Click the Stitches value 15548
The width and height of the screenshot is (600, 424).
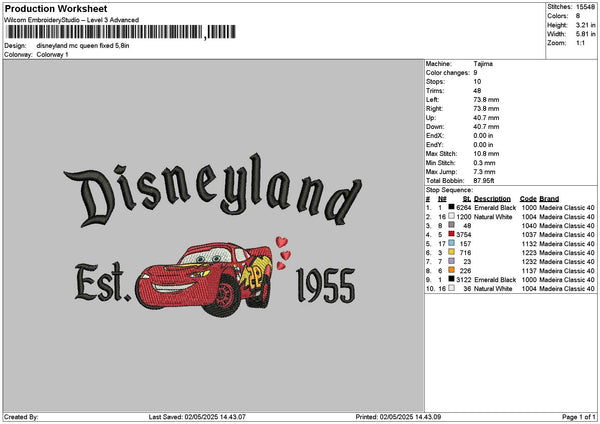click(x=585, y=7)
